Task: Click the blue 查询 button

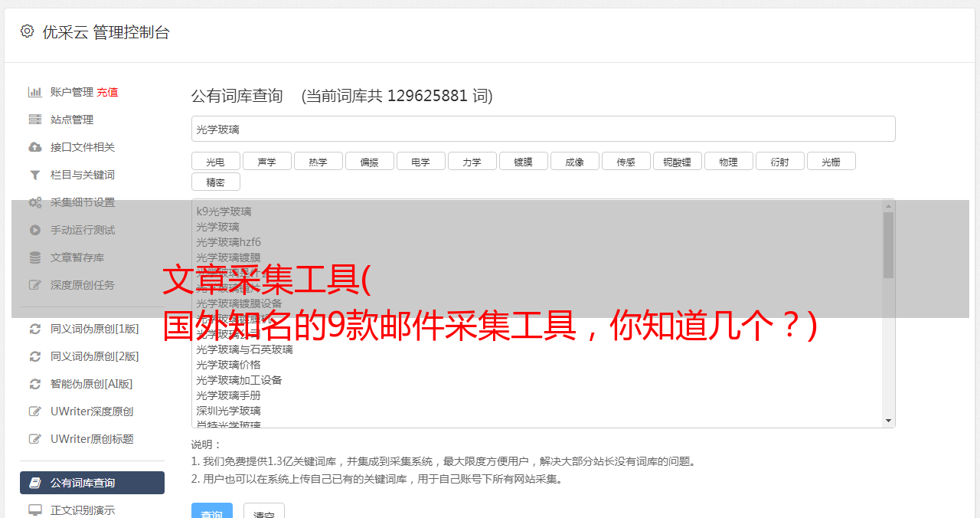Action: [212, 510]
